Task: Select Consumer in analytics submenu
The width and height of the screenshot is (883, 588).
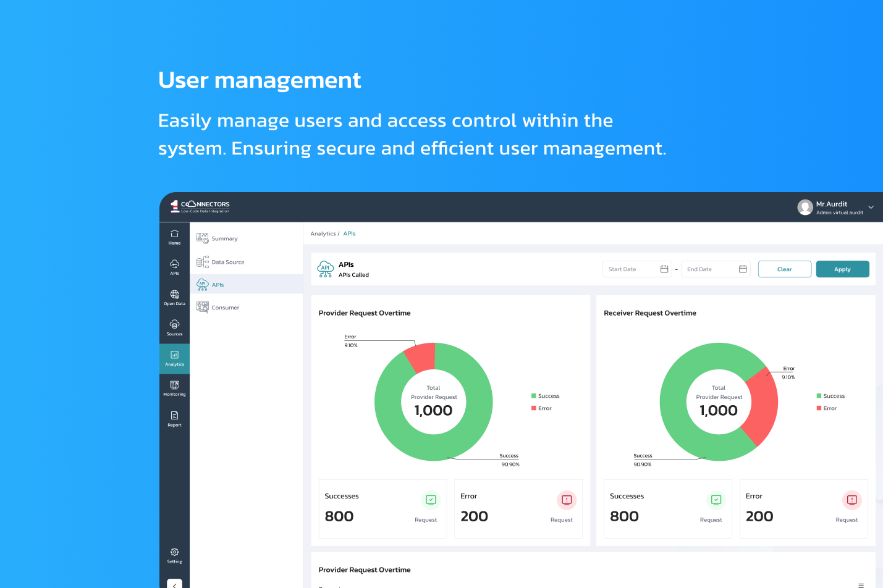Action: (225, 308)
